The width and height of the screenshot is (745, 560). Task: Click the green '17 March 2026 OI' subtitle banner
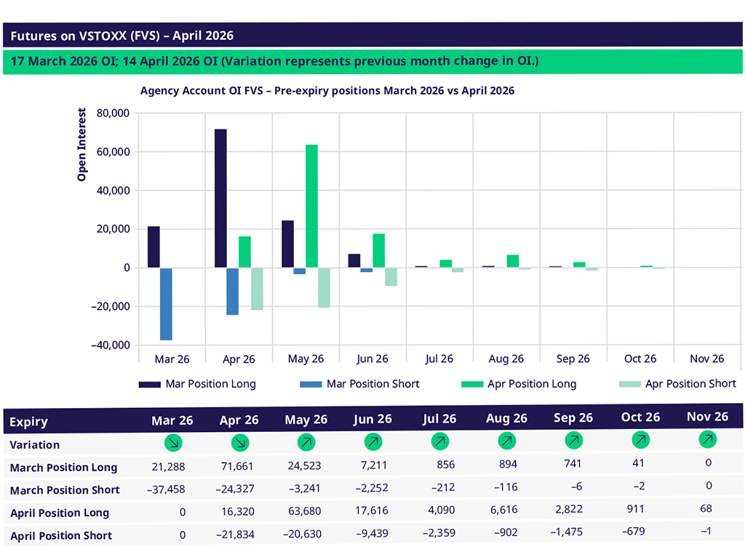[372, 61]
